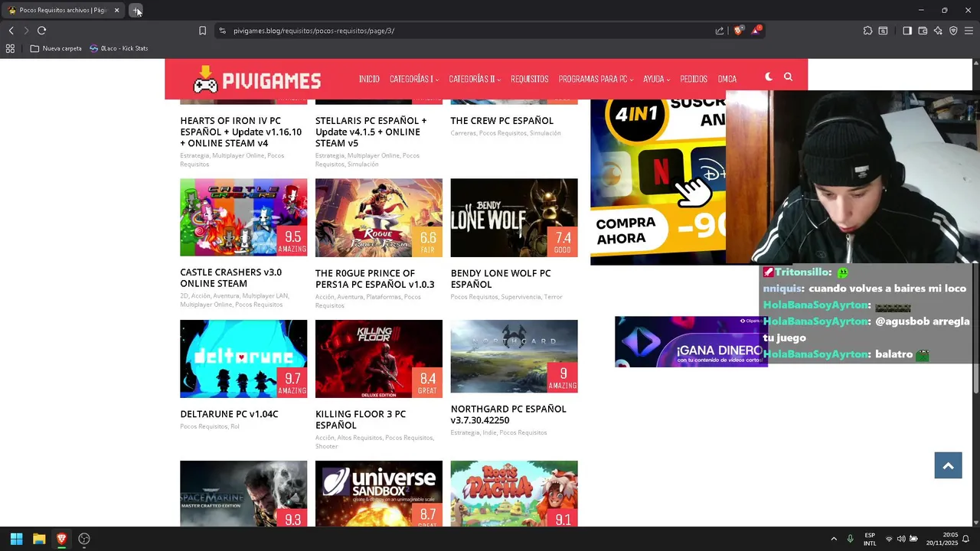This screenshot has height=551, width=980.
Task: Open Indie tag under Northgard
Action: pos(488,432)
